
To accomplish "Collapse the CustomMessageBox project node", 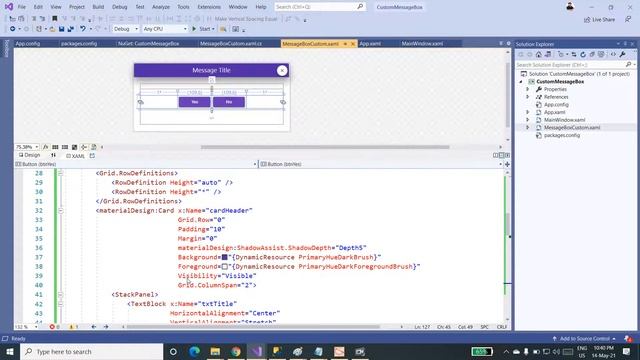I will point(521,82).
